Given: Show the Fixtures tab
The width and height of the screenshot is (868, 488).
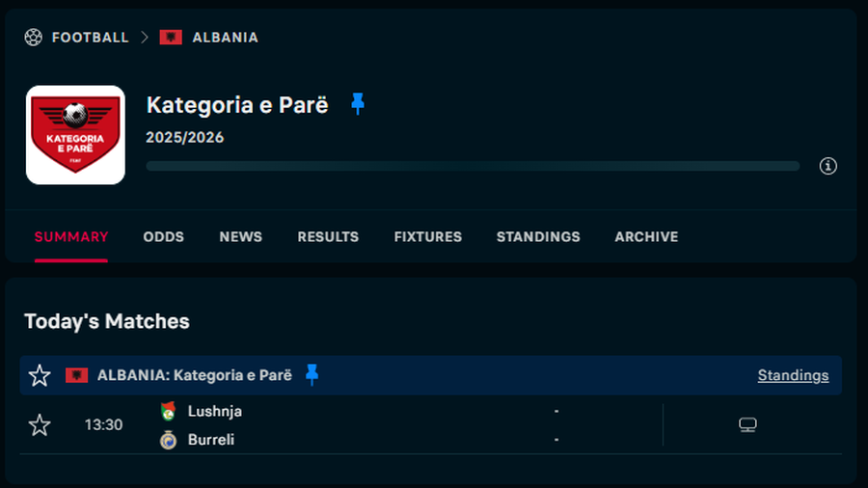Looking at the screenshot, I should (x=427, y=236).
